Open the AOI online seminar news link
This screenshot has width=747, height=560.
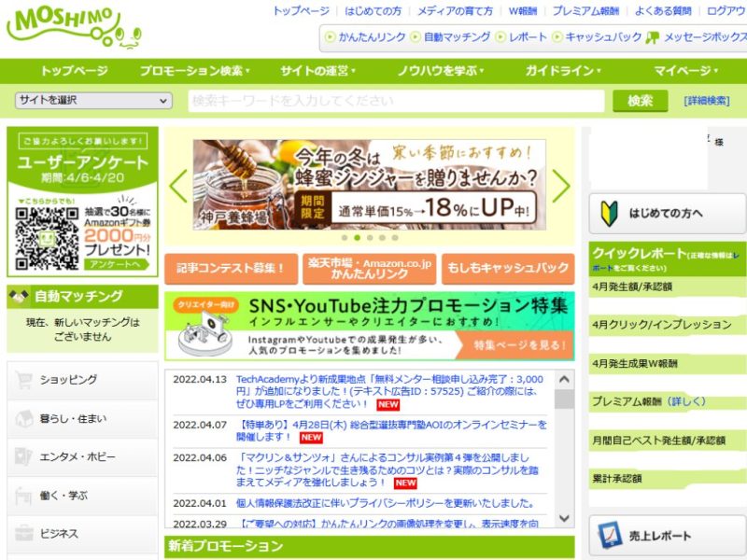click(x=391, y=431)
